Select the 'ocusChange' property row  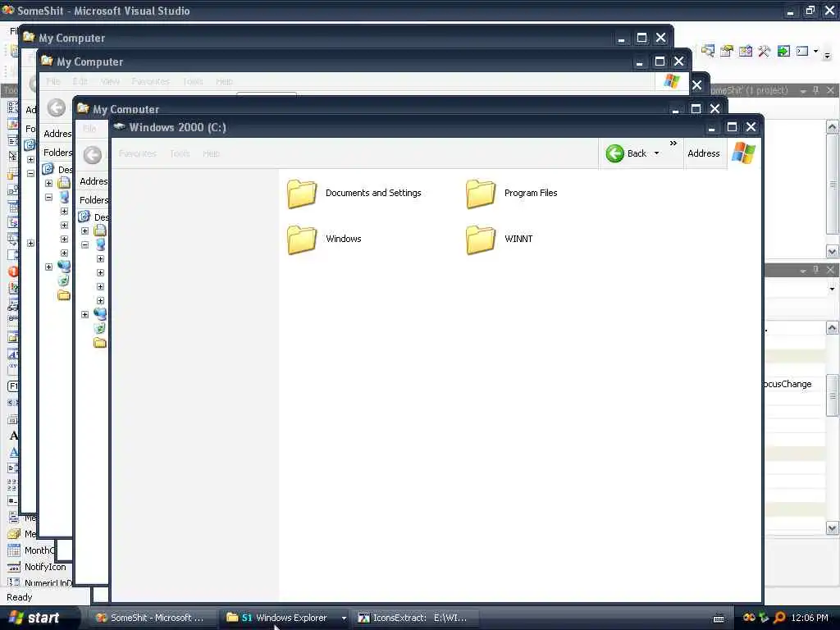pos(794,384)
